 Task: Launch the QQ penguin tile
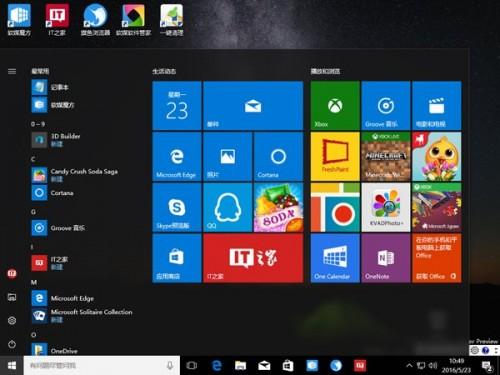227,207
